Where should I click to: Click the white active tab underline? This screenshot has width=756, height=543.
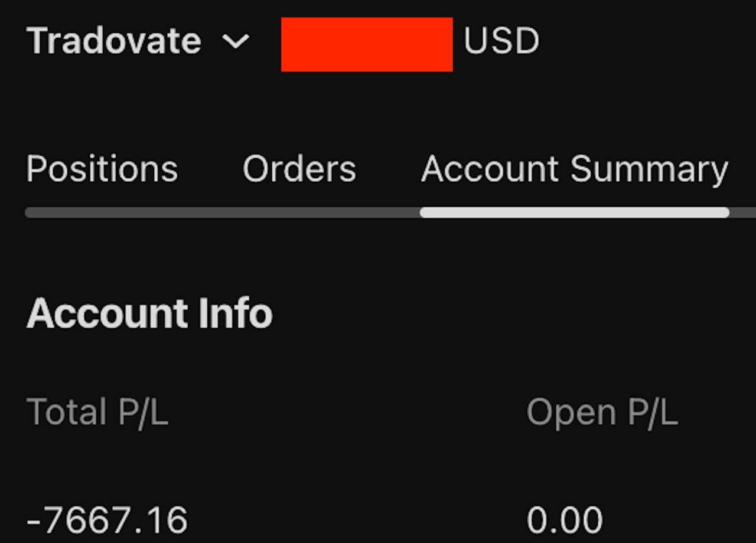[575, 212]
